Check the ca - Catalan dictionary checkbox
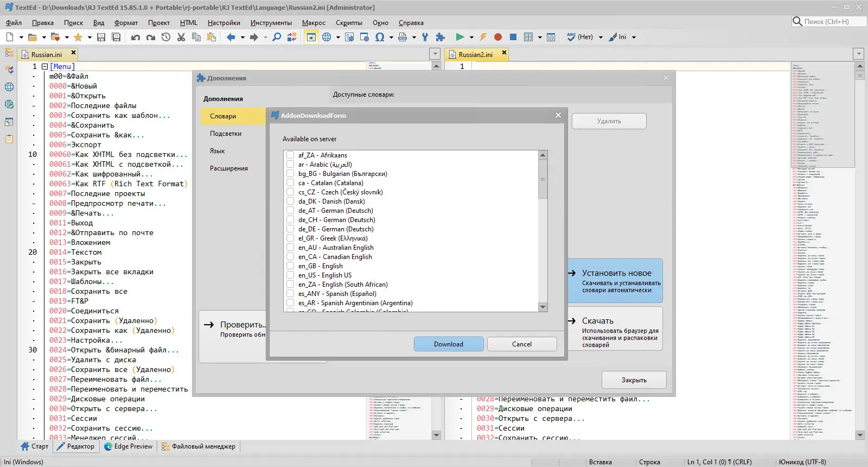868x467 pixels. tap(290, 182)
